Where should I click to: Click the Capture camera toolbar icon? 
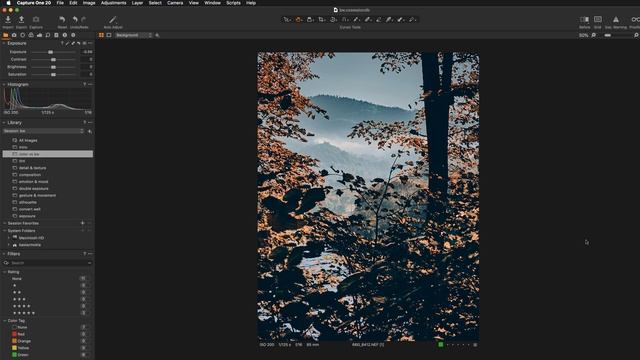(36, 20)
